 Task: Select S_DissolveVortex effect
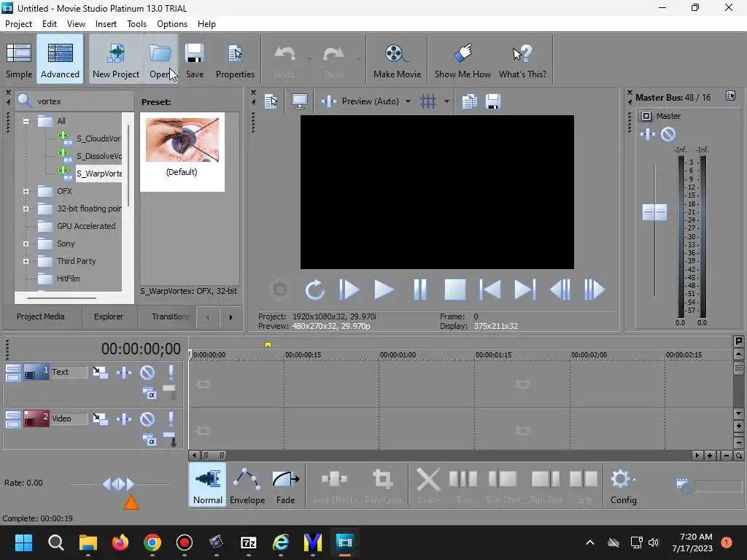coord(98,156)
